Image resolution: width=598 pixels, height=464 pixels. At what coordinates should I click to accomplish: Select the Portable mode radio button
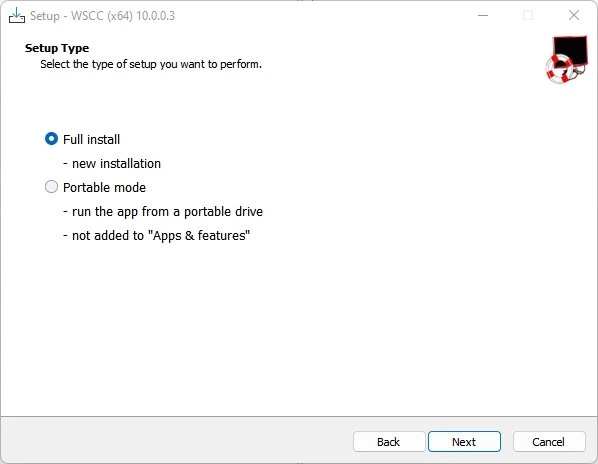(51, 187)
